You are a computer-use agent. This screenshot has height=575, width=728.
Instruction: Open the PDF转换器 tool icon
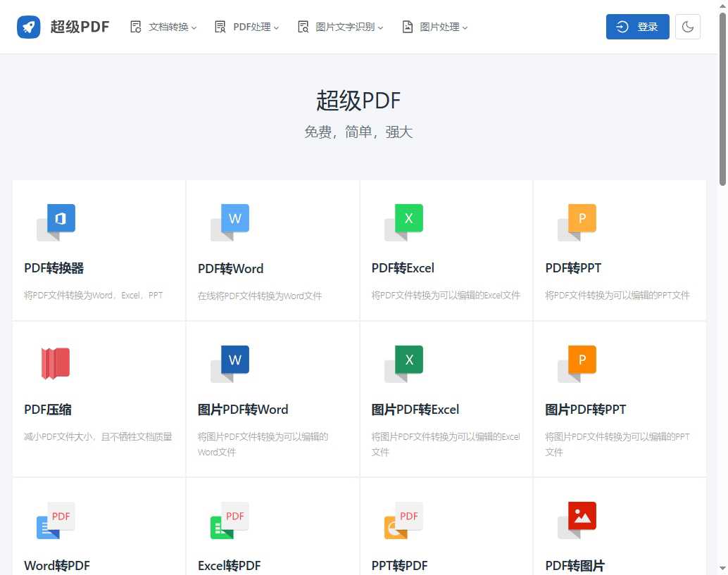point(56,222)
